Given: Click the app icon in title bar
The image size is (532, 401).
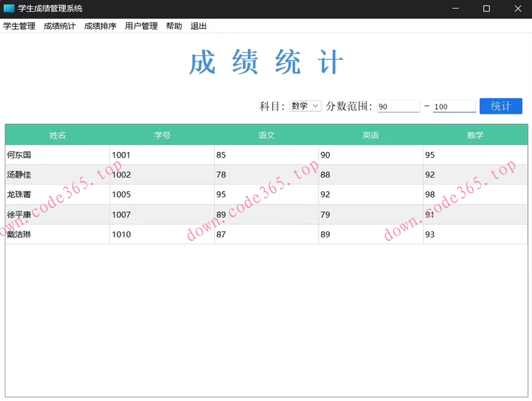Looking at the screenshot, I should tap(9, 9).
